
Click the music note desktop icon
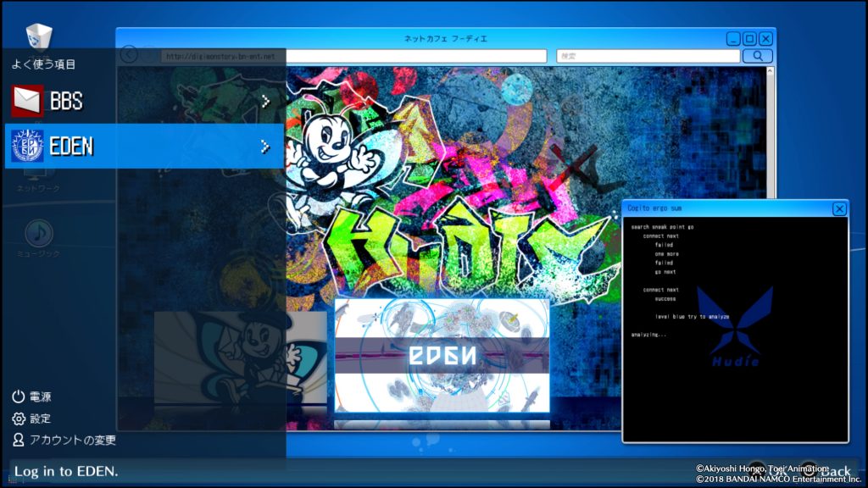38,233
